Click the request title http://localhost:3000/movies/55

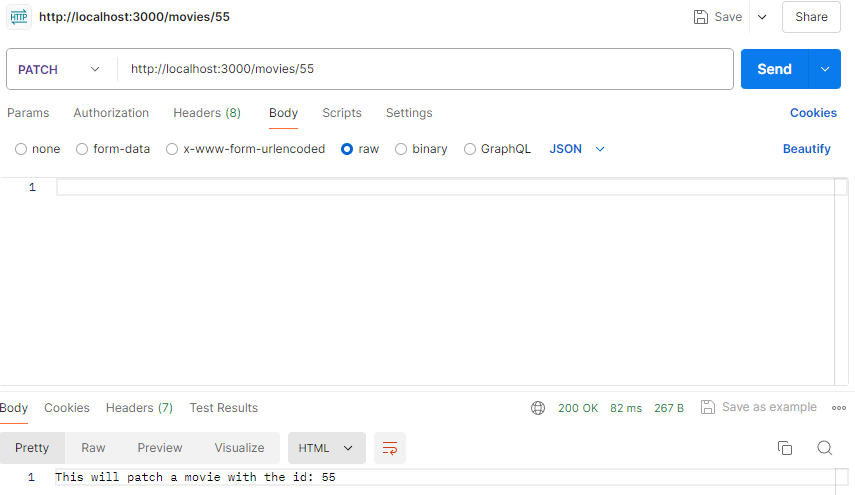(x=134, y=17)
